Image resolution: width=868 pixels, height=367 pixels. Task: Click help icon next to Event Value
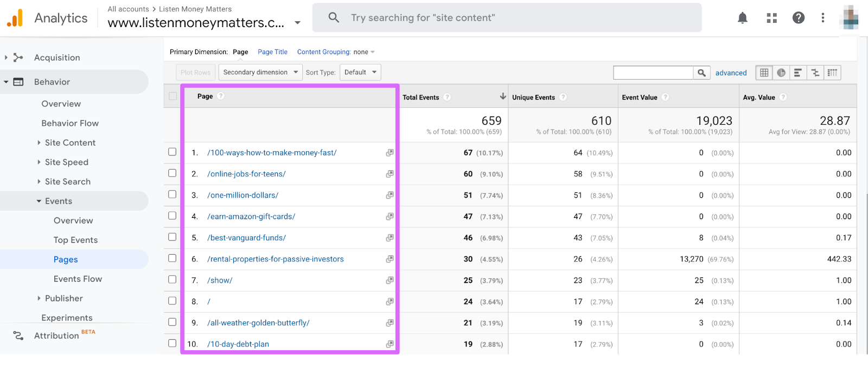click(x=665, y=97)
